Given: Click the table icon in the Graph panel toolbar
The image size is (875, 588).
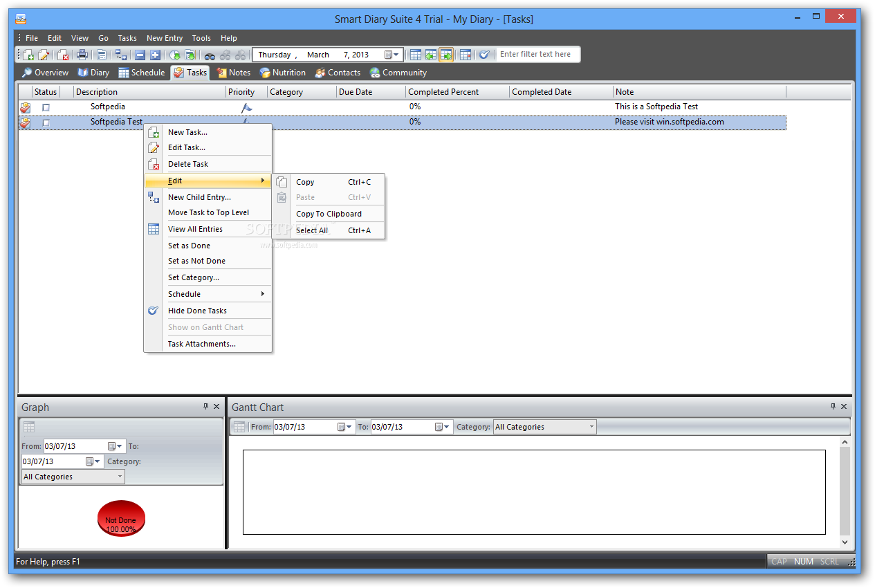Looking at the screenshot, I should point(29,427).
